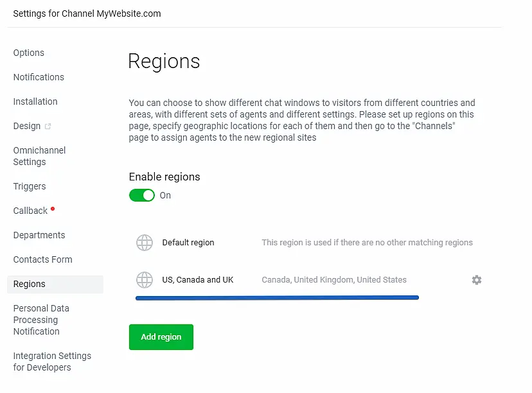
Task: Open gear settings for US, Canada and UK region
Action: click(x=477, y=280)
